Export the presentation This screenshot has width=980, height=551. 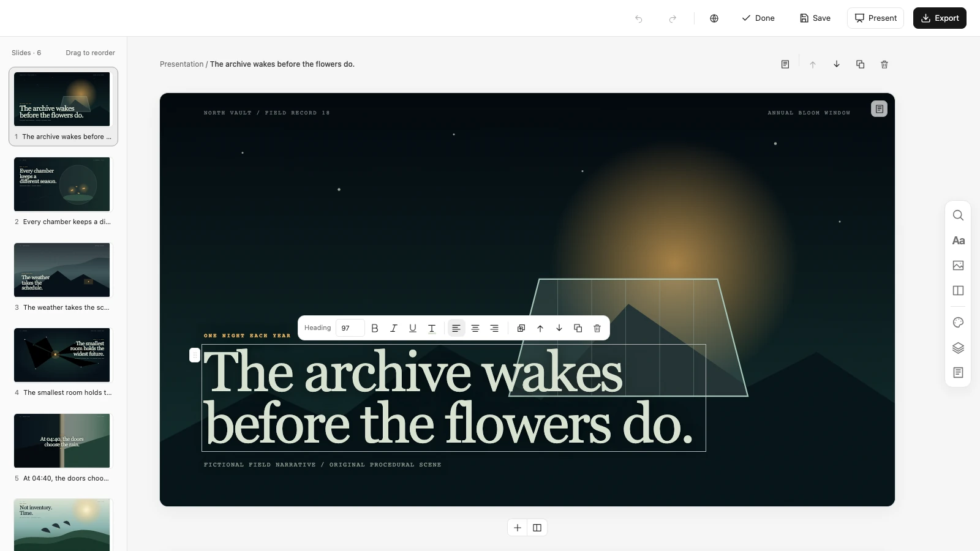(x=940, y=18)
